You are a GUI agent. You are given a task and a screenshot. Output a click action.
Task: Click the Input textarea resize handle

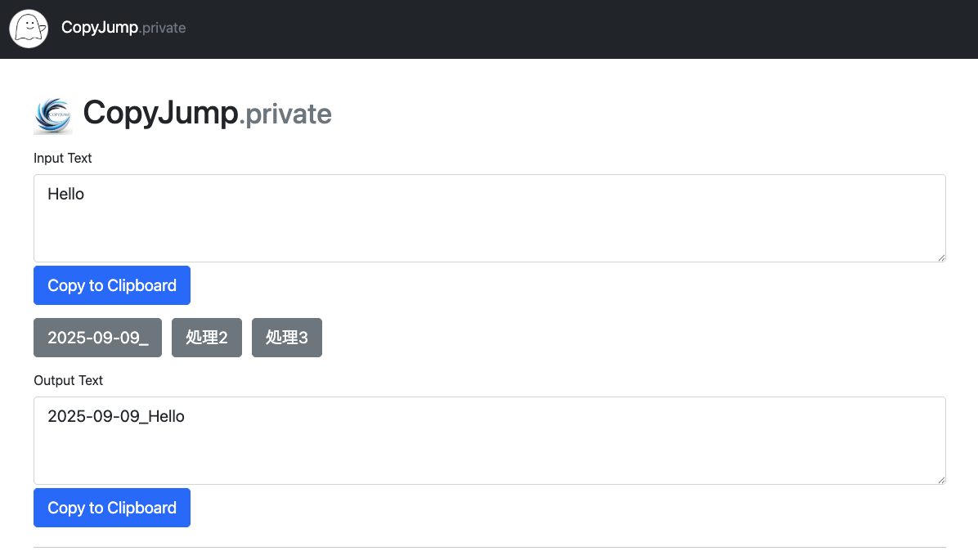point(941,258)
